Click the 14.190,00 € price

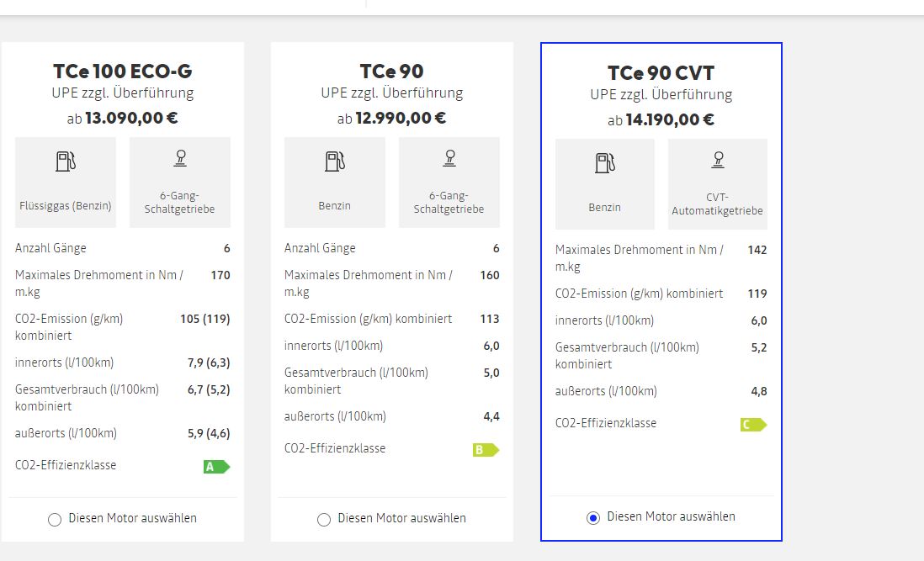pyautogui.click(x=670, y=120)
